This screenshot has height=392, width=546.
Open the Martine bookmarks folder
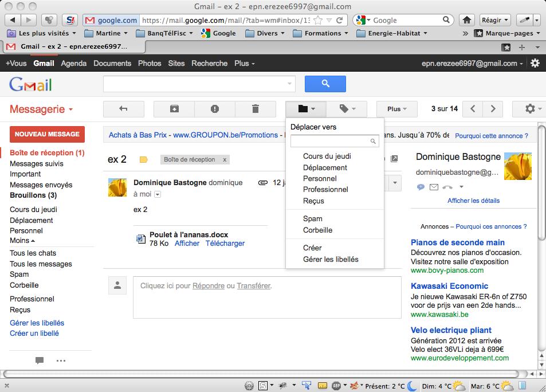pyautogui.click(x=106, y=33)
